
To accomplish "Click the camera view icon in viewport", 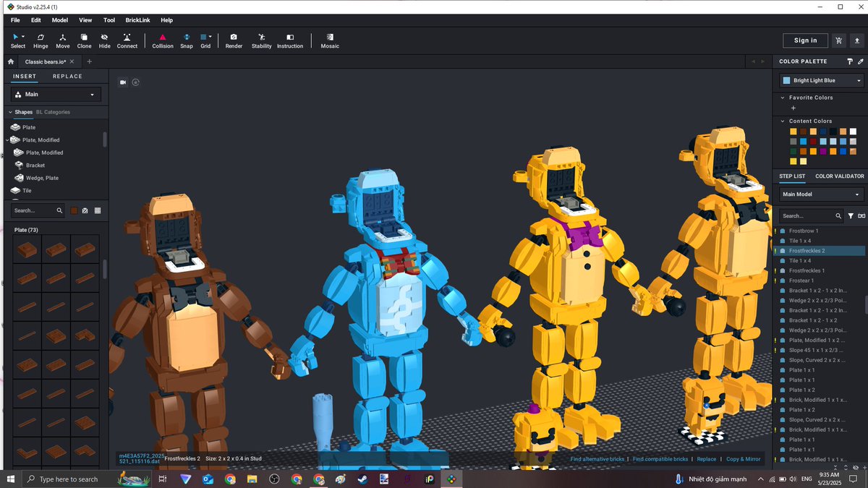I will 123,82.
